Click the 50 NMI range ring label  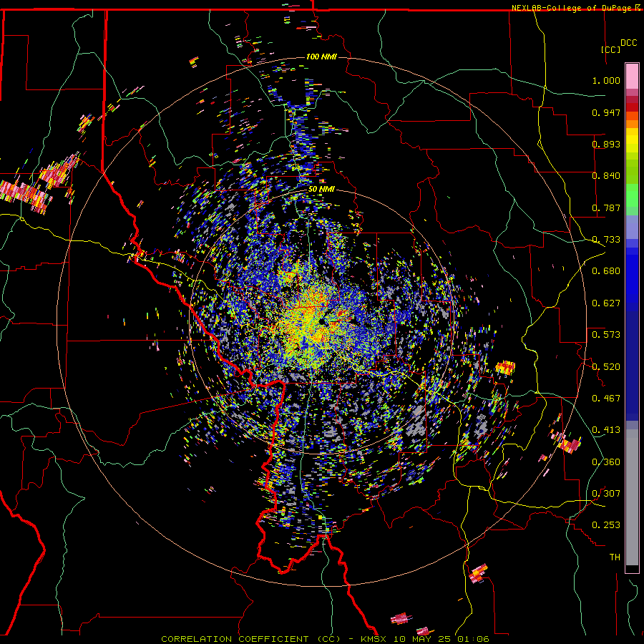[x=321, y=190]
